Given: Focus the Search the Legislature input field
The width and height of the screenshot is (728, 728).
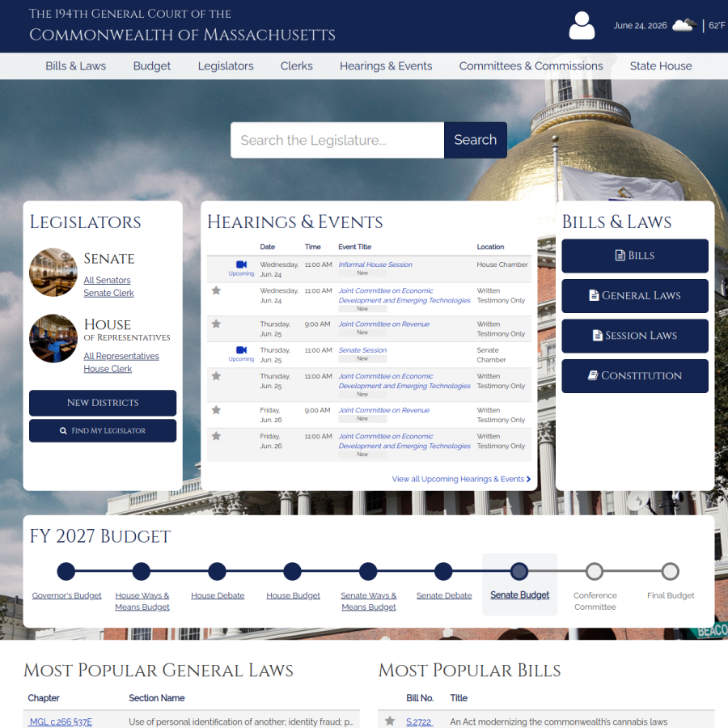Looking at the screenshot, I should pos(337,140).
